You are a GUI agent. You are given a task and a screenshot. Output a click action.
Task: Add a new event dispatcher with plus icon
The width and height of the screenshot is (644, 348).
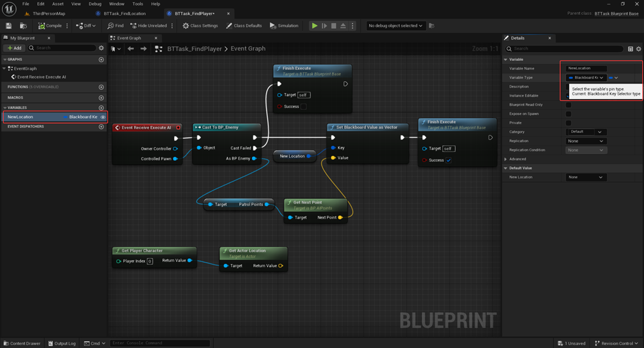(x=101, y=127)
